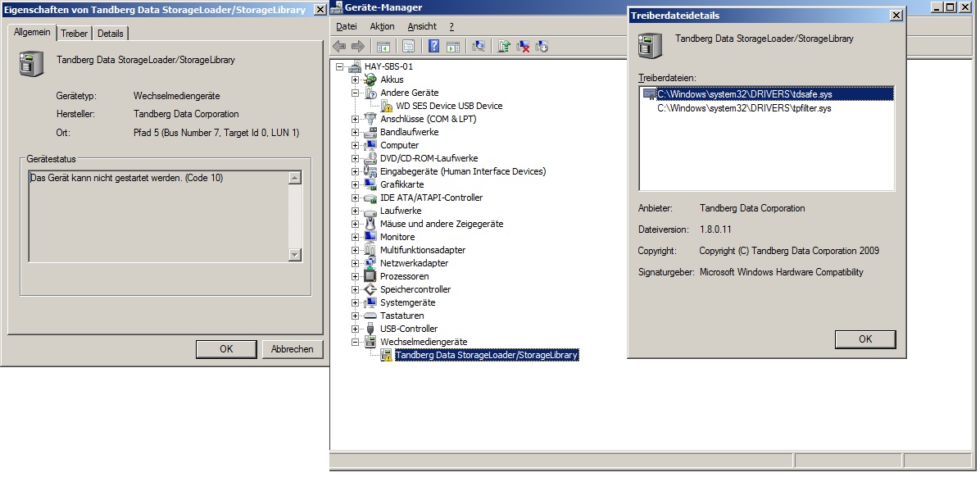Select the Prozessoren tree item
This screenshot has height=477, width=980.
pos(405,276)
